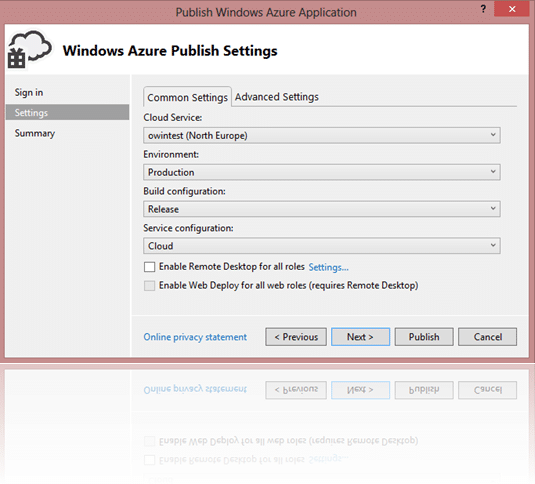Expand Service configuration dropdown showing Cloud

322,246
